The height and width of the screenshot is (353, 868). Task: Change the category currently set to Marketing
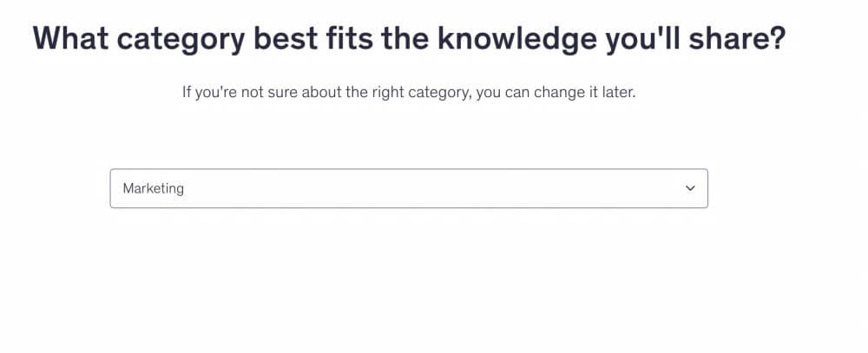point(408,188)
